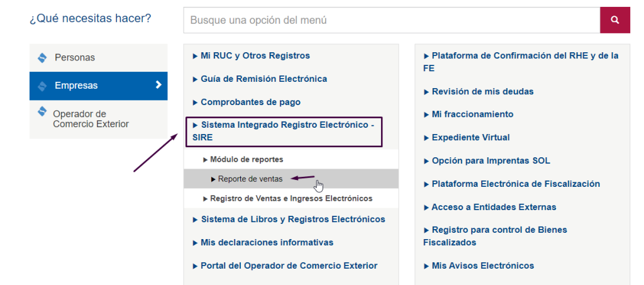Open Mis Avisos Electrónicos
Screen dimensions: 644x285
coord(479,265)
